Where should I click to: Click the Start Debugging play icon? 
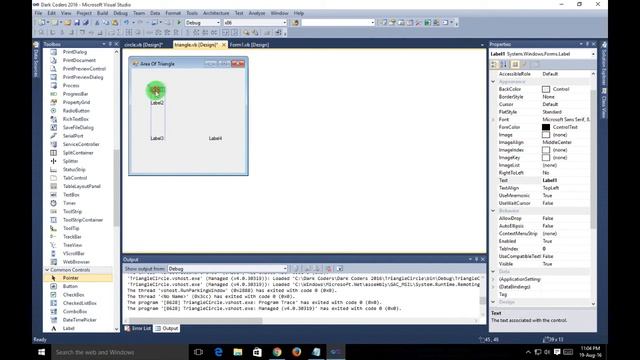179,22
